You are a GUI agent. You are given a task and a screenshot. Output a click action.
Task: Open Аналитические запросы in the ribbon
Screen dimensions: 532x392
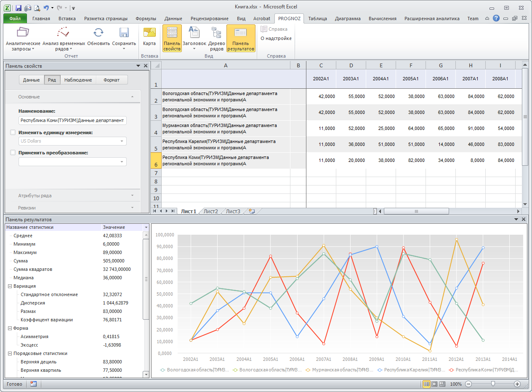pyautogui.click(x=23, y=38)
